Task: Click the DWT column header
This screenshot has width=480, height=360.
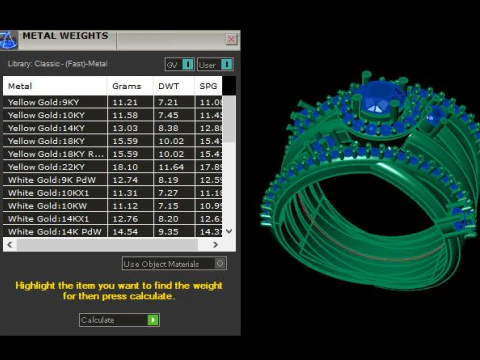Action: click(x=174, y=86)
